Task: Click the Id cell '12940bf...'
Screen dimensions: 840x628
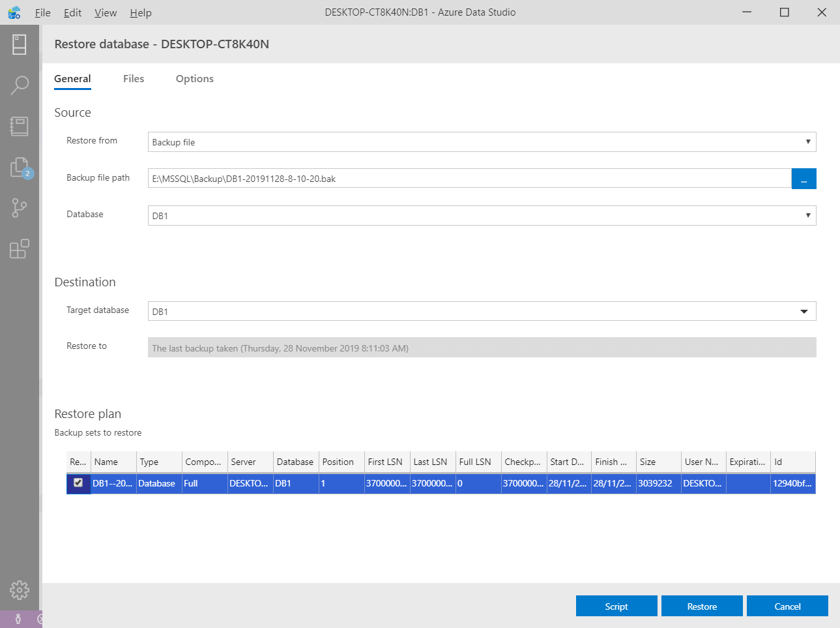Action: click(793, 483)
